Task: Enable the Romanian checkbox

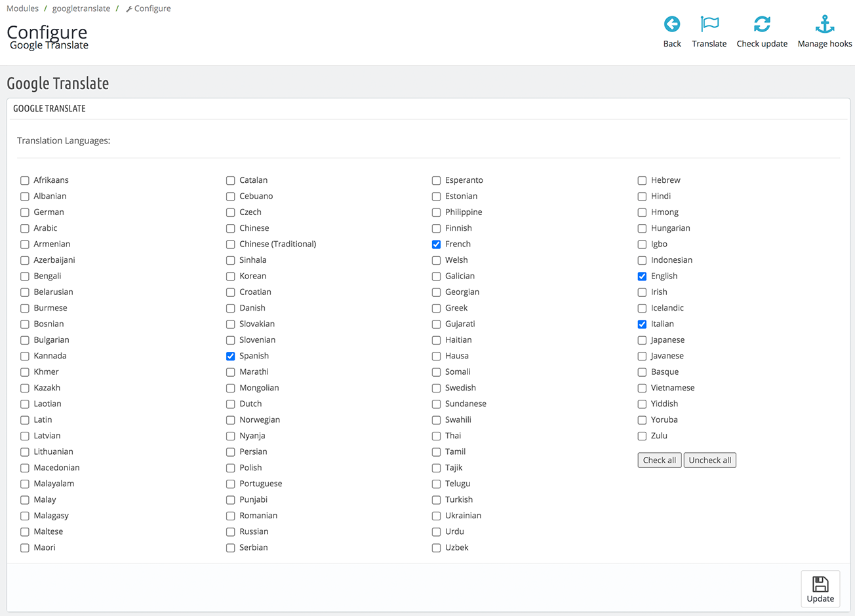Action: 231,516
